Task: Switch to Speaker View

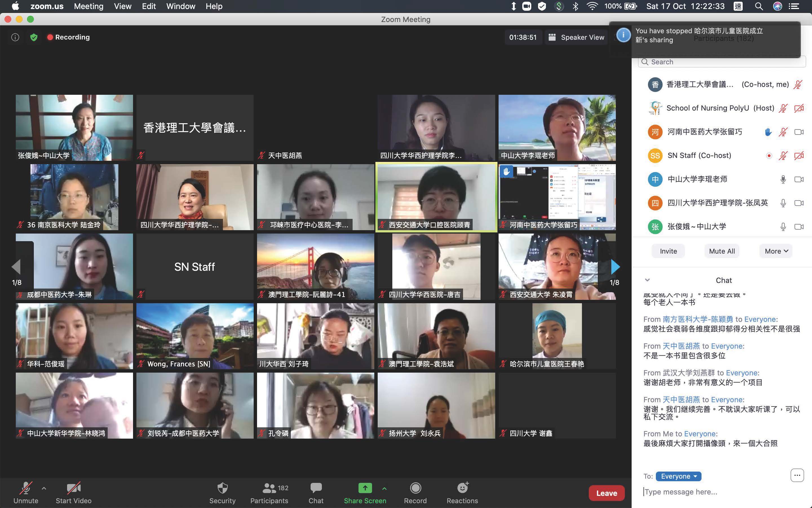Action: 577,37
